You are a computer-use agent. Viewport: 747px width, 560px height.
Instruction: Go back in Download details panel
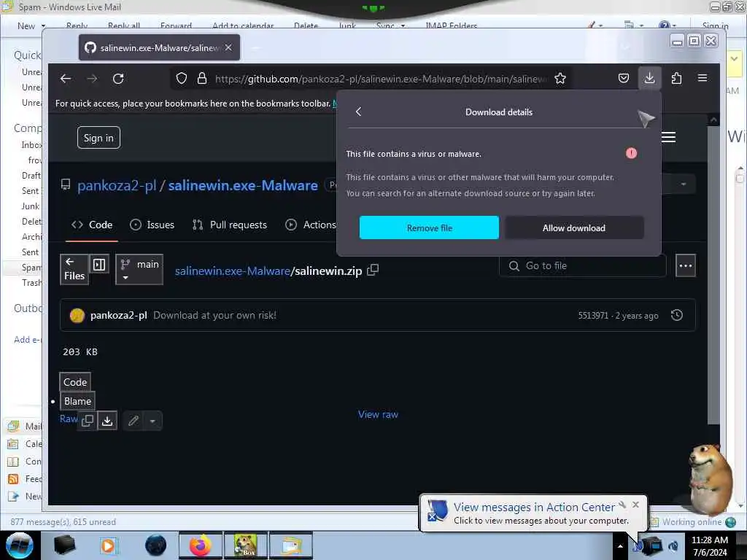(x=359, y=112)
